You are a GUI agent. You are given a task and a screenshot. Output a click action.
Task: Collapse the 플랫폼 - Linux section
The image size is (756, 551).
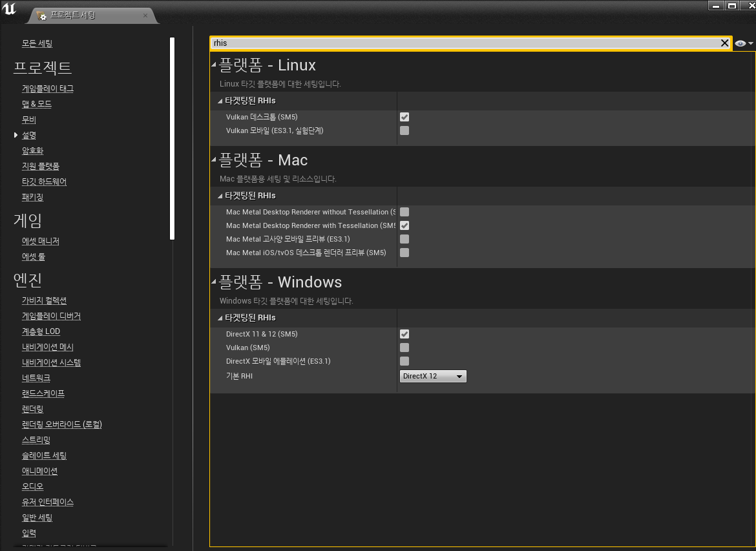[214, 65]
